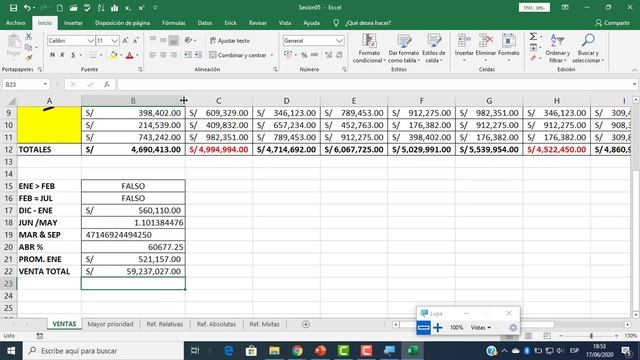Open Lupa settings gear icon
This screenshot has width=640, height=360.
coord(513,327)
